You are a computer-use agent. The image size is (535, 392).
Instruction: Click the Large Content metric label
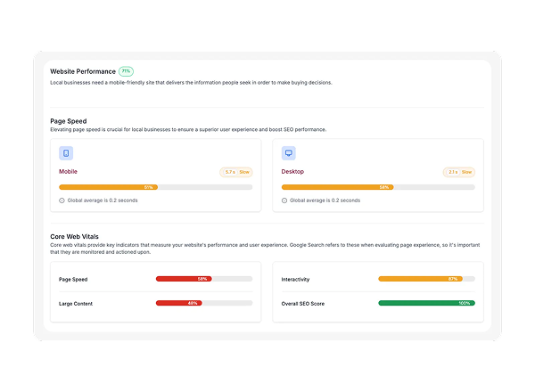pos(75,304)
